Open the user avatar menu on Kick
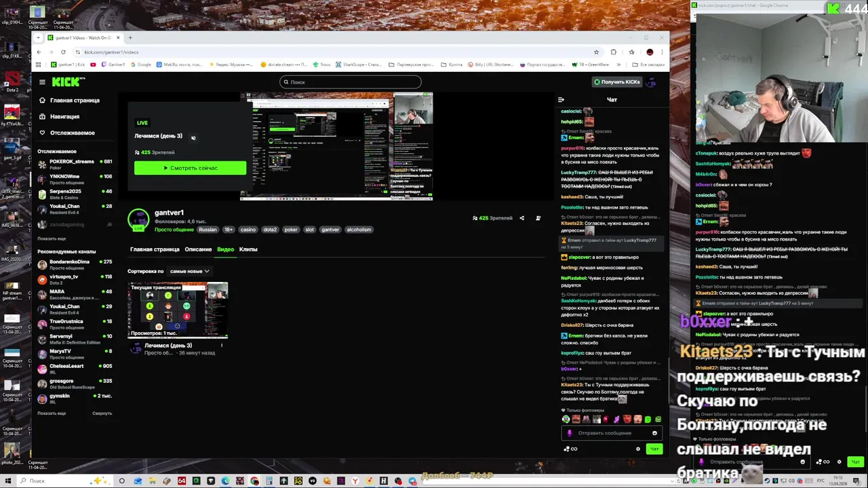The image size is (868, 488). click(x=651, y=82)
